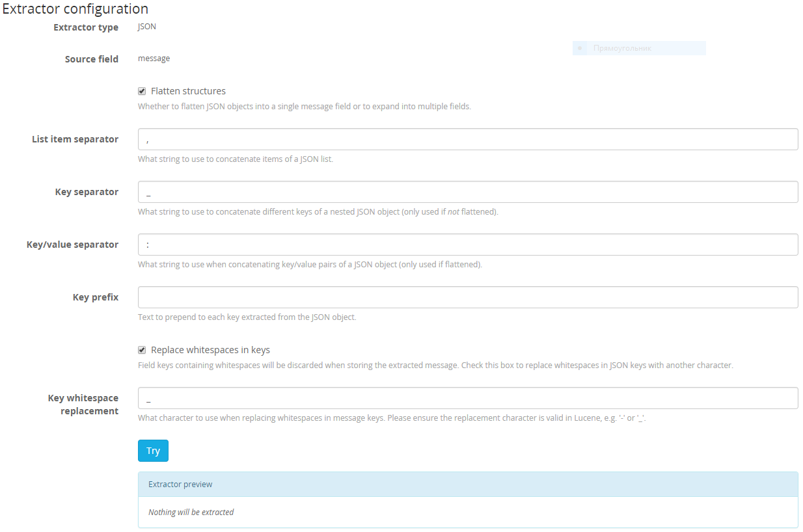Image resolution: width=803 pixels, height=532 pixels.
Task: Click the Nothing will be extracted message
Action: tap(191, 512)
